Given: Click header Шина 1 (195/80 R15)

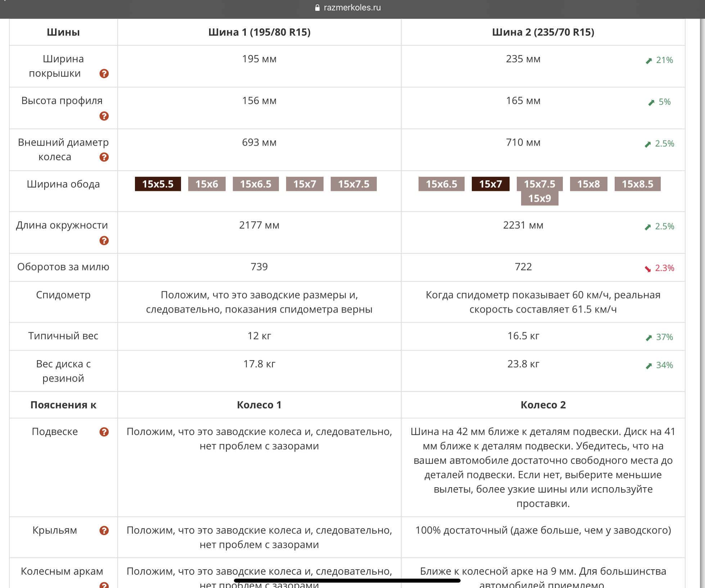Looking at the screenshot, I should point(259,32).
